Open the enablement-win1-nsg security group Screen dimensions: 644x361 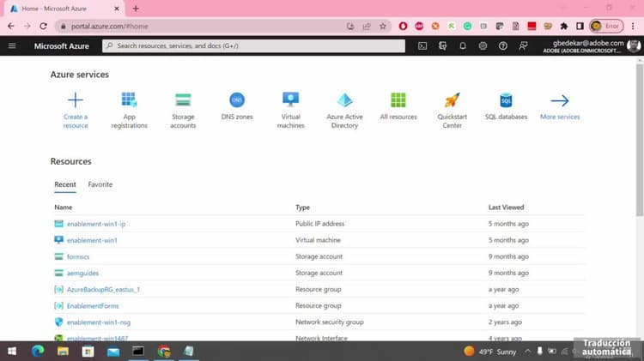pyautogui.click(x=99, y=322)
